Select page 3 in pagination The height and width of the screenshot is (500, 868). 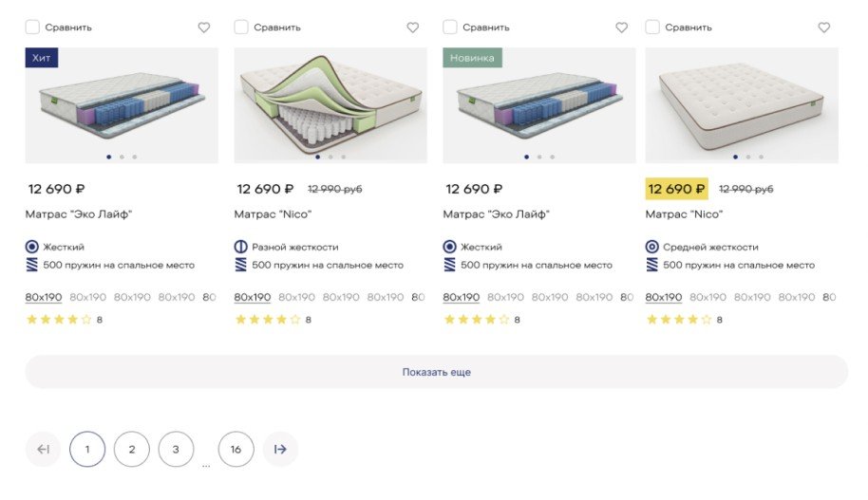(x=176, y=449)
